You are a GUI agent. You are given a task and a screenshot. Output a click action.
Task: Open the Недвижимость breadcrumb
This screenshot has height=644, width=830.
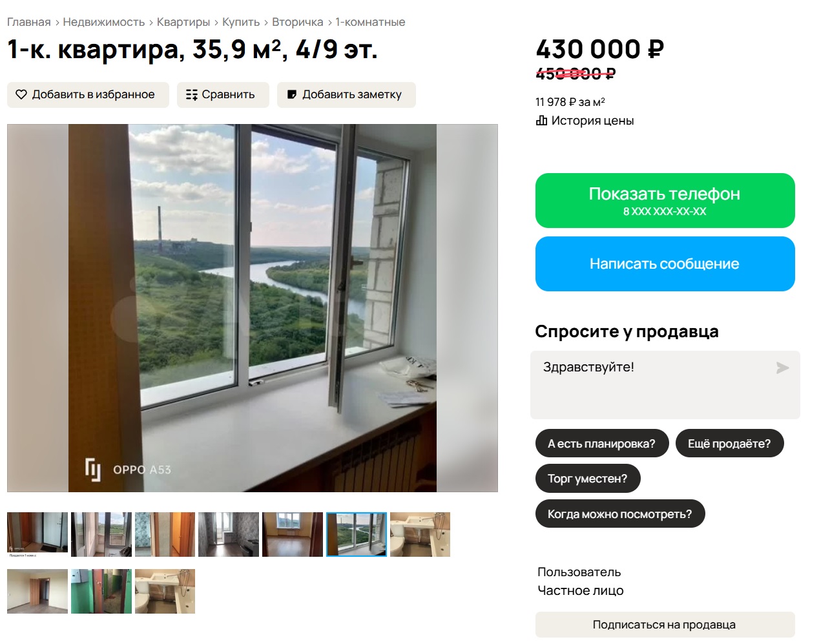click(103, 22)
